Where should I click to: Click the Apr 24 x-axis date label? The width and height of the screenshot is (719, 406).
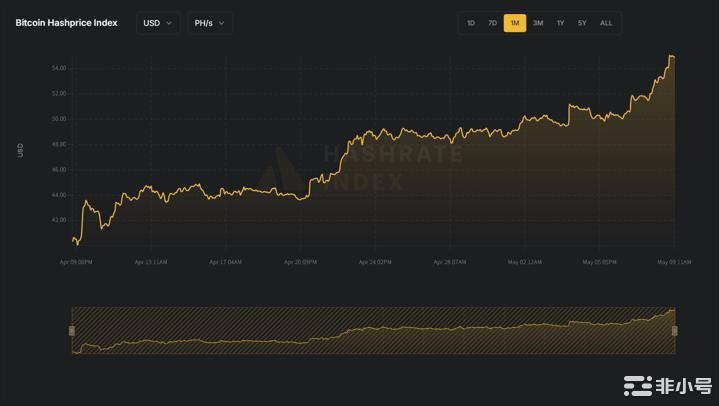point(375,262)
